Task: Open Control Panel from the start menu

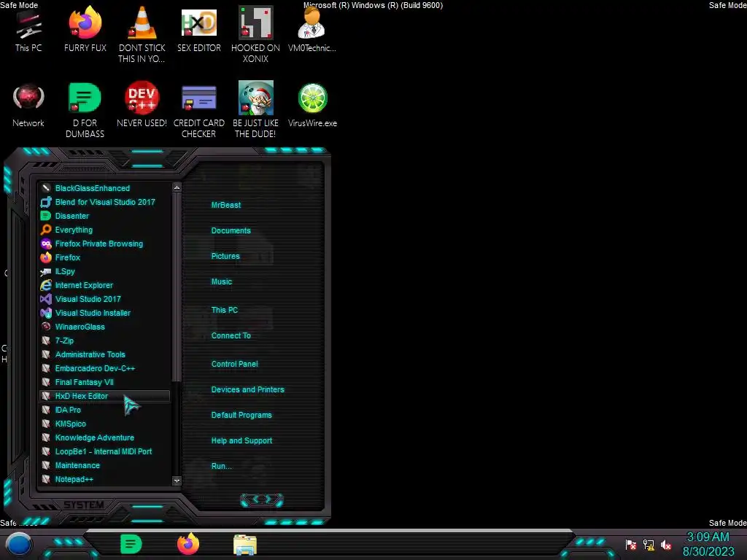Action: pyautogui.click(x=234, y=364)
